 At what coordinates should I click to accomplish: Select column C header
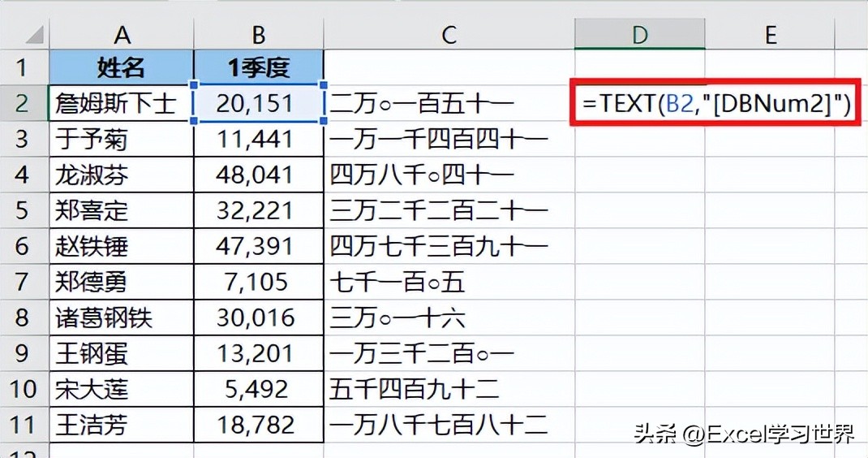click(x=449, y=34)
